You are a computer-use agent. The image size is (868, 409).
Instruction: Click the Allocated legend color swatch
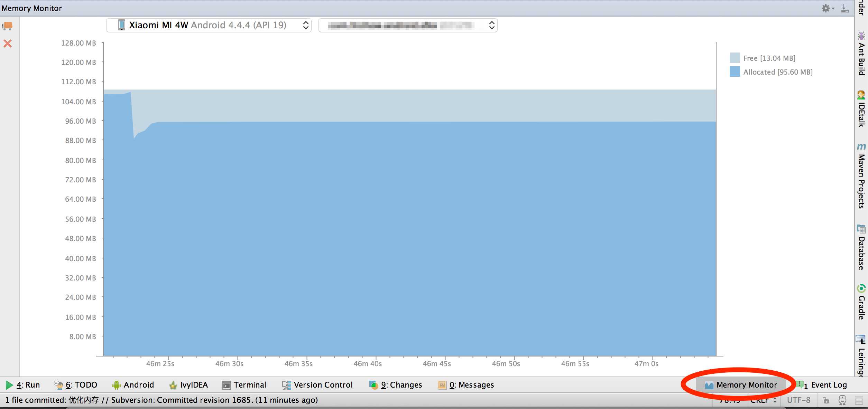(x=735, y=72)
